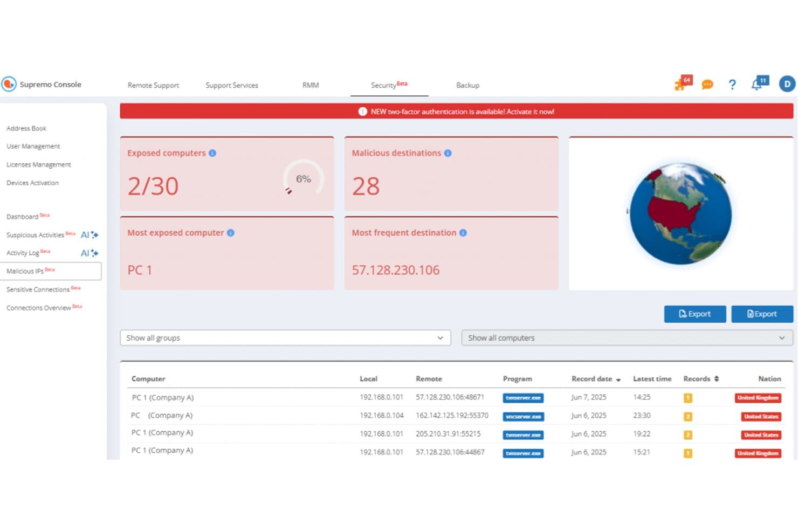Open Sensitive Connections in the sidebar
The height and width of the screenshot is (532, 798).
(x=43, y=289)
